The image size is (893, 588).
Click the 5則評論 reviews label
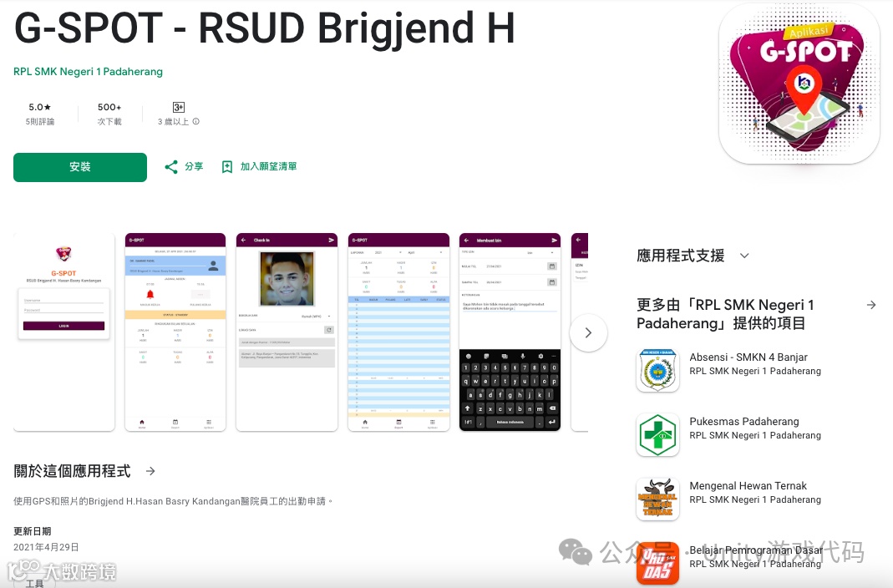(x=40, y=122)
